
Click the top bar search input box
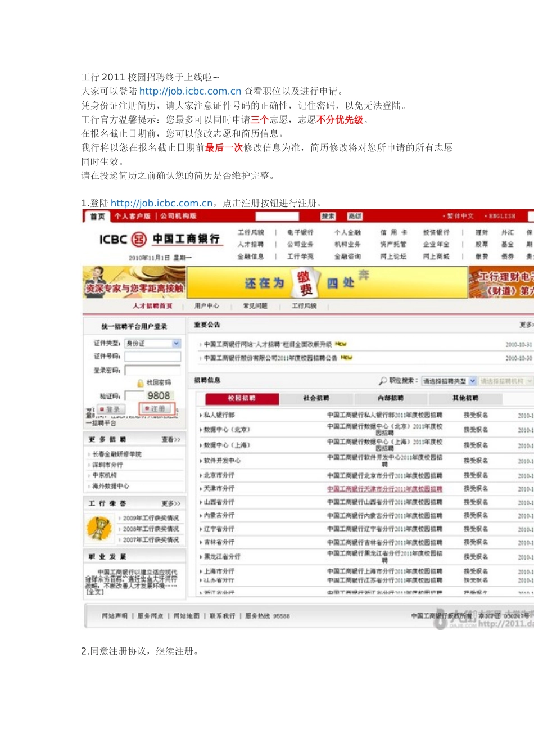click(277, 217)
